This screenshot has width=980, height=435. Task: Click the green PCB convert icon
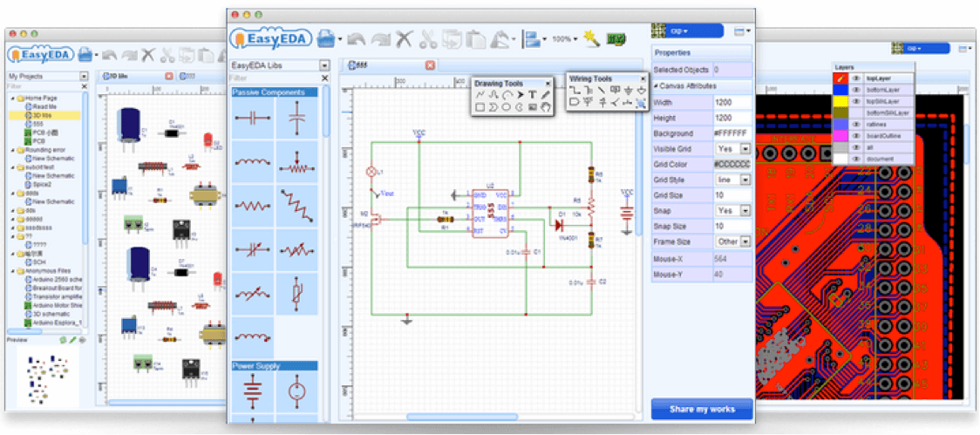click(616, 39)
